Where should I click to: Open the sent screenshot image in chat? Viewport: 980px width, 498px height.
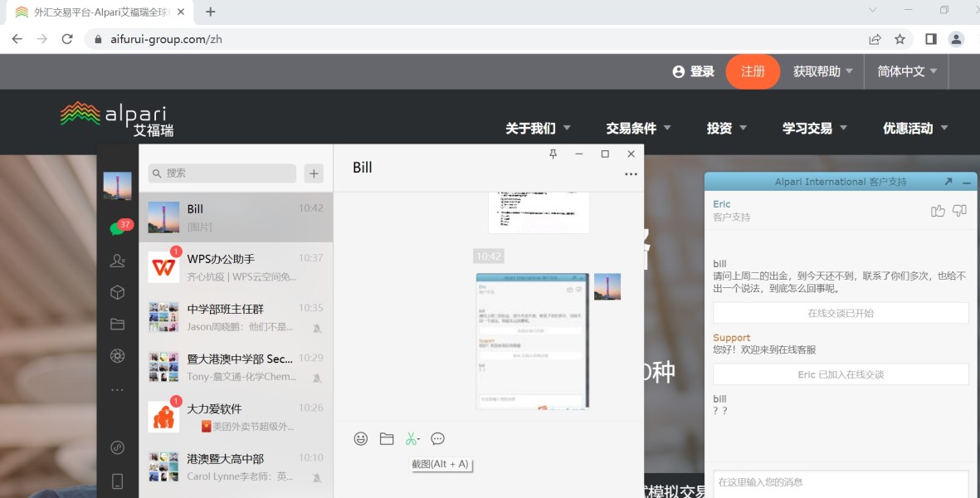click(x=533, y=341)
